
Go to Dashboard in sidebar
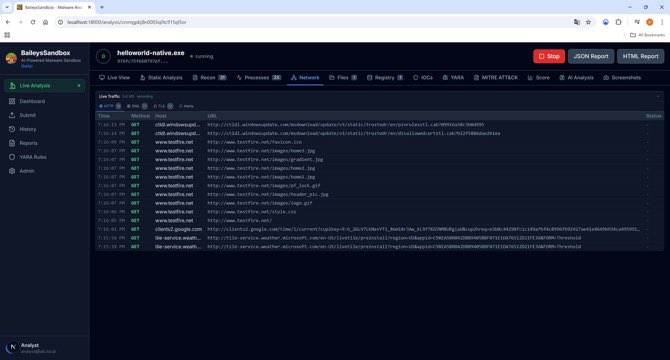click(x=44, y=101)
